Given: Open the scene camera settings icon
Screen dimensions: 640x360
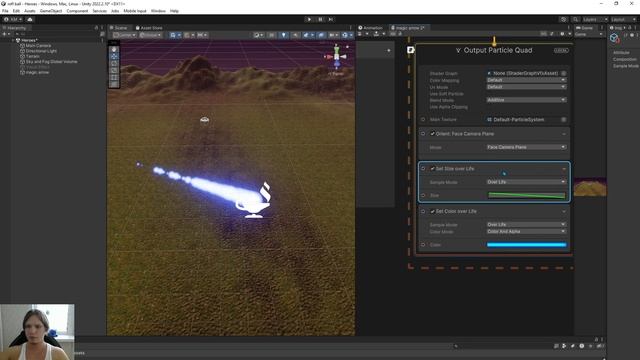Looking at the screenshot, I should tap(333, 35).
